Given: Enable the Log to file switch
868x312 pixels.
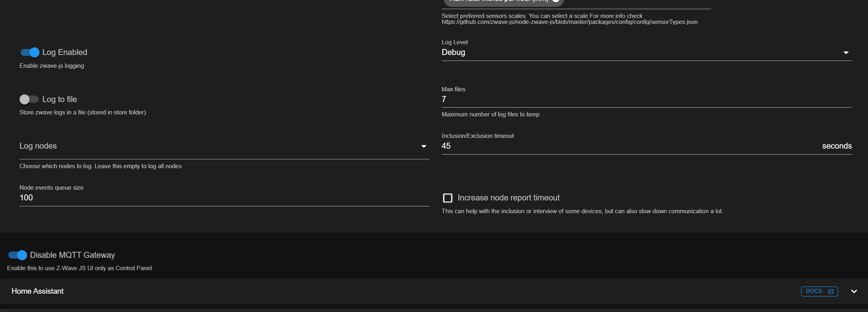Looking at the screenshot, I should coord(29,99).
